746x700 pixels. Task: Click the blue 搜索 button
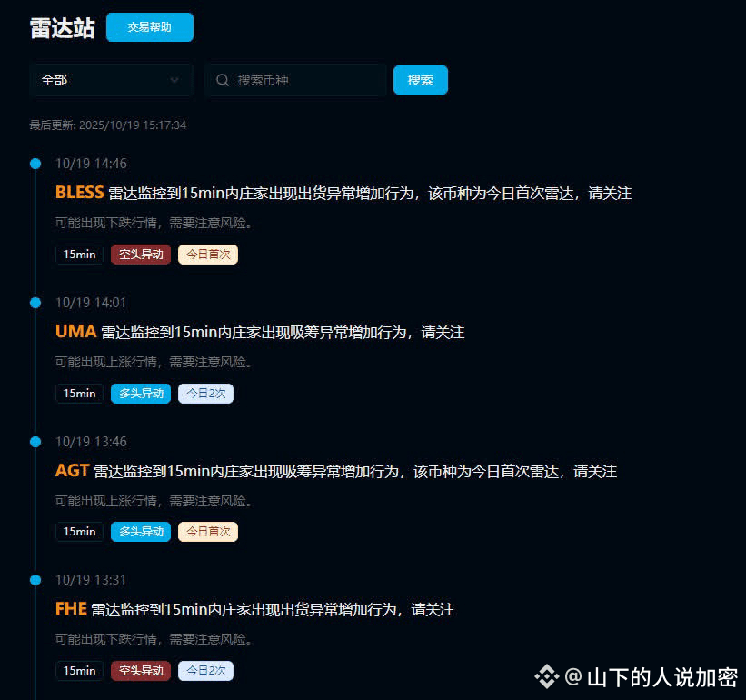point(420,80)
